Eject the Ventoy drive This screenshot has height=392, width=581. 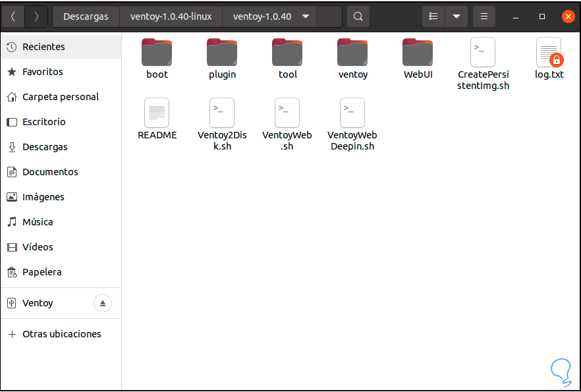103,304
